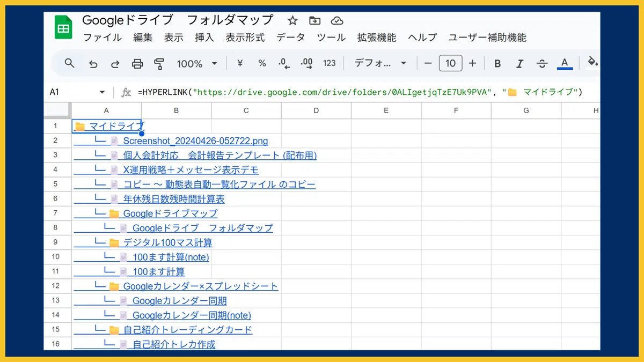This screenshot has width=644, height=362.
Task: Open the 個人会計対応 会計報告テンプレート link
Action: 220,156
